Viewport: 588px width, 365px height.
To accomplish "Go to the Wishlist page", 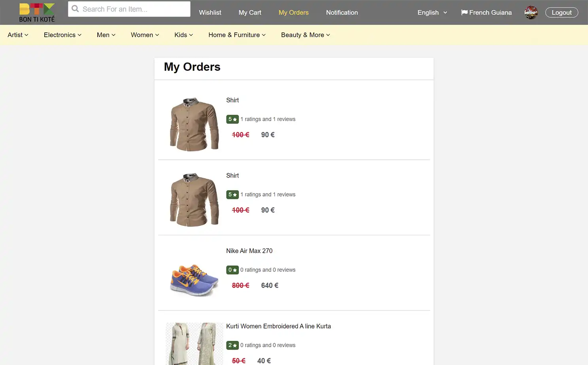I will click(x=210, y=12).
